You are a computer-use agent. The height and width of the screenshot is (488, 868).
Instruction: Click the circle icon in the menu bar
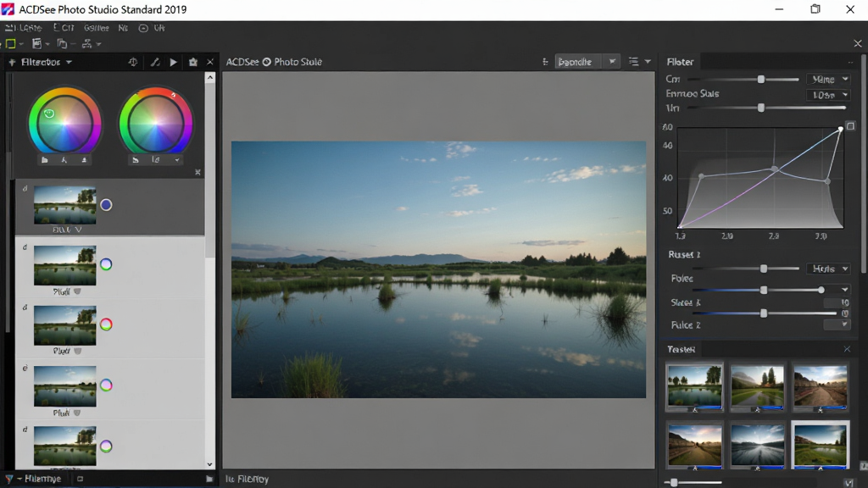coord(142,28)
